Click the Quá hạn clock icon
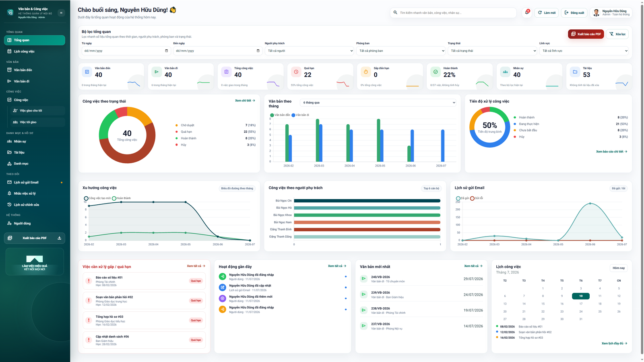Viewport: 644px width, 362px height. tap(296, 72)
